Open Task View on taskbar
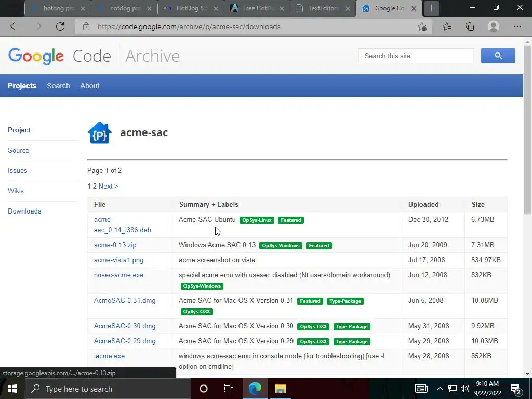 coord(229,389)
